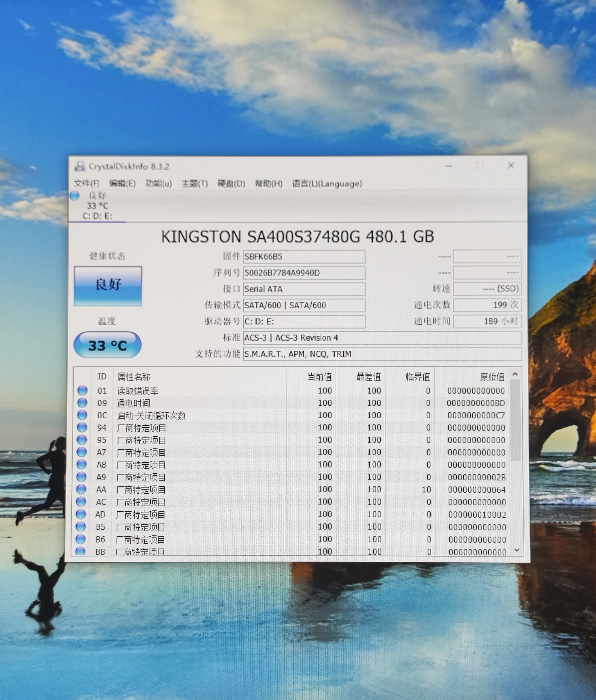Screen dimensions: 596x700
Task: Click the status orb for attribute 01
Action: [82, 390]
